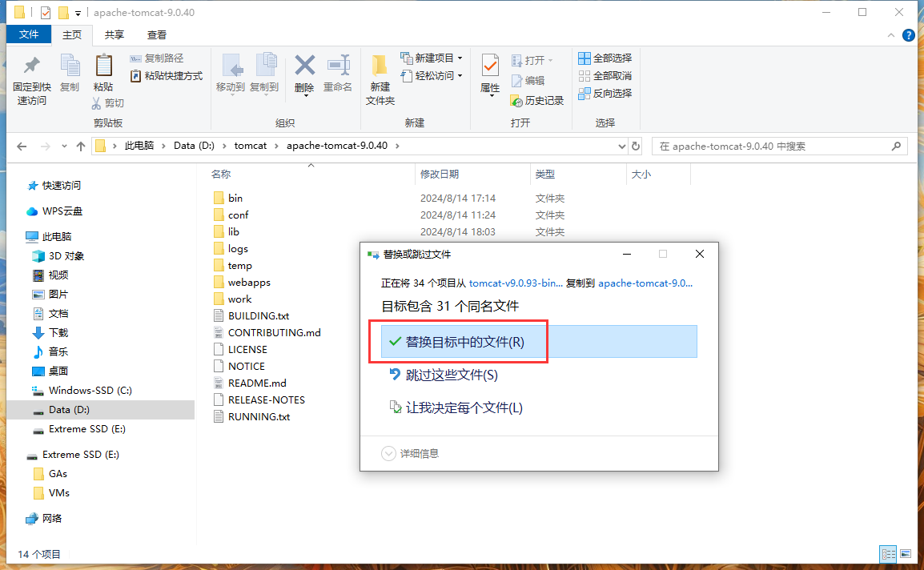Image resolution: width=924 pixels, height=570 pixels.
Task: Click Select all (全部选择)
Action: click(605, 58)
